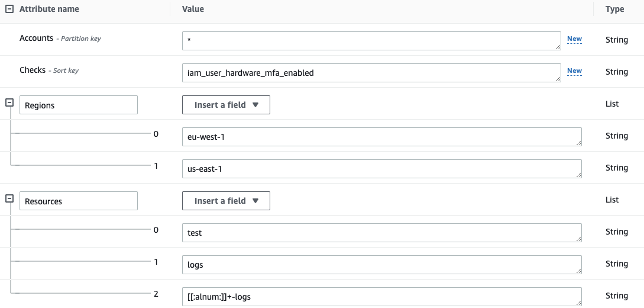Image resolution: width=644 pixels, height=308 pixels.
Task: Click the test resource value field
Action: pos(381,233)
